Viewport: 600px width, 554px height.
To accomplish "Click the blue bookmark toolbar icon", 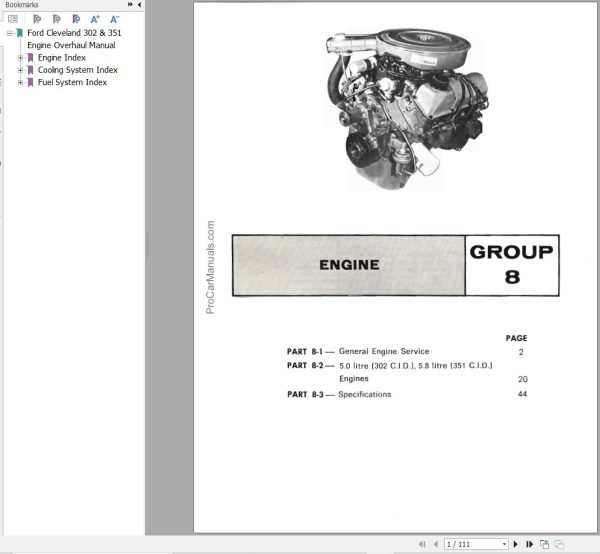I will point(76,19).
